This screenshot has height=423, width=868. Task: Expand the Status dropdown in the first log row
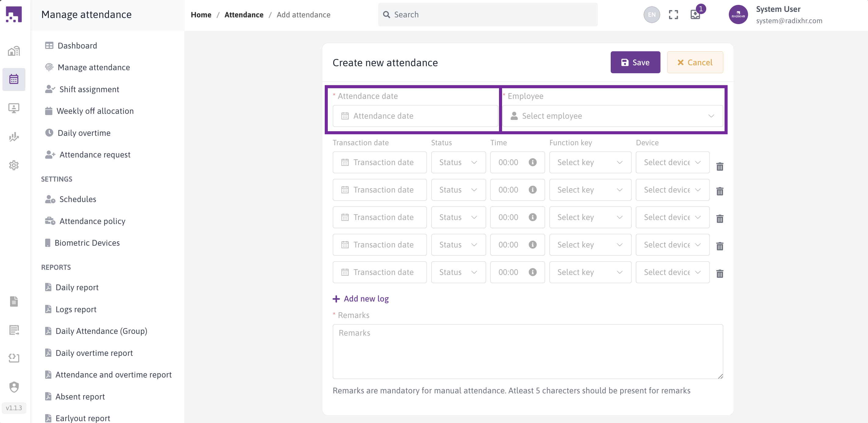(458, 162)
